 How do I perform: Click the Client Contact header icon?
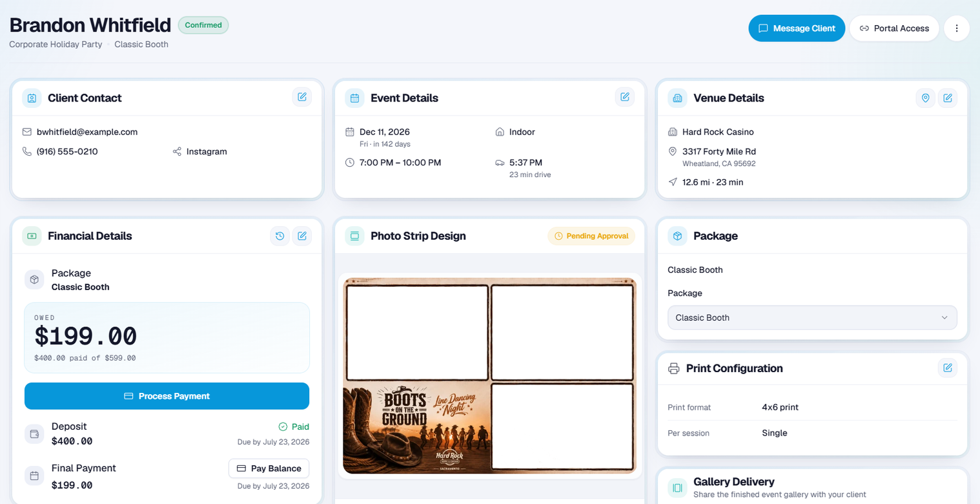click(x=32, y=98)
